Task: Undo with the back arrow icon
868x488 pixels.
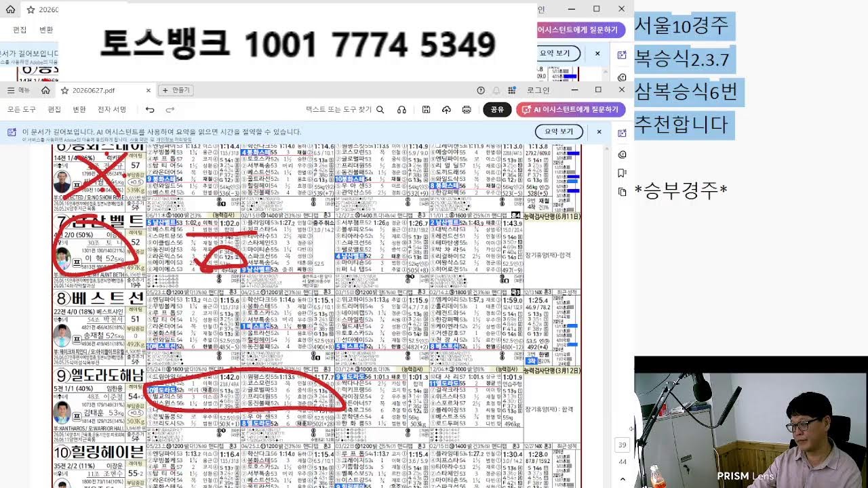Action: (x=150, y=110)
